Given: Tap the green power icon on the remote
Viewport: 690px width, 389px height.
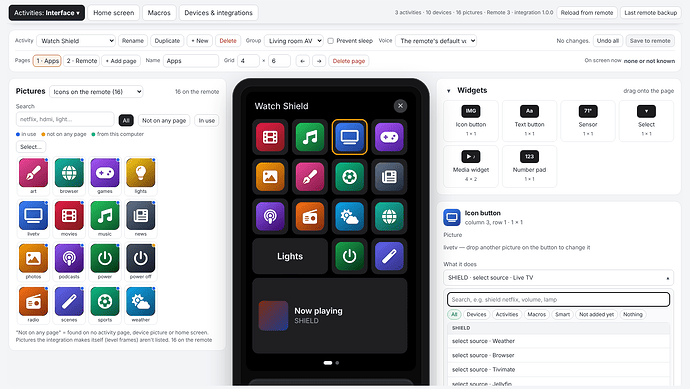Looking at the screenshot, I should (349, 256).
